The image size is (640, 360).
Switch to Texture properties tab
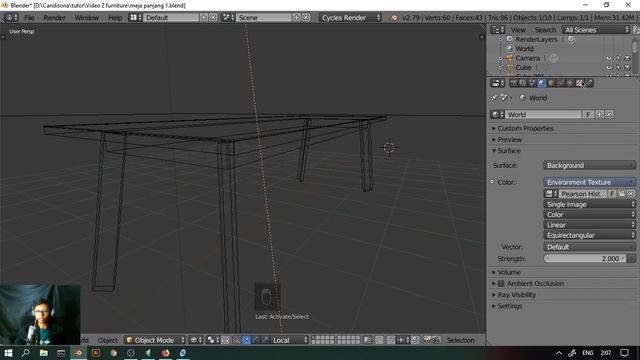tap(579, 83)
